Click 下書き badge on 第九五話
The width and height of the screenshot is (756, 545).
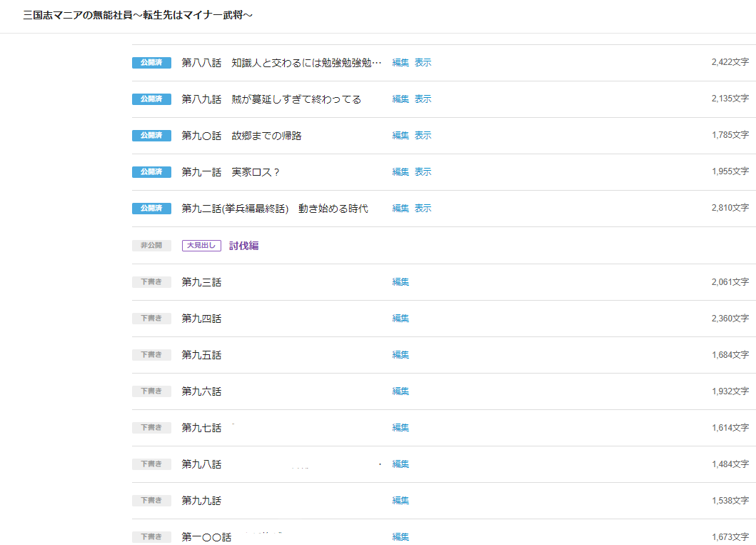tap(151, 355)
